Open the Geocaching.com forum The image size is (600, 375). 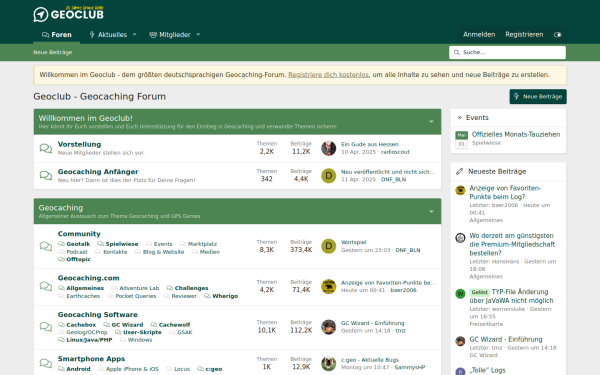[88, 278]
